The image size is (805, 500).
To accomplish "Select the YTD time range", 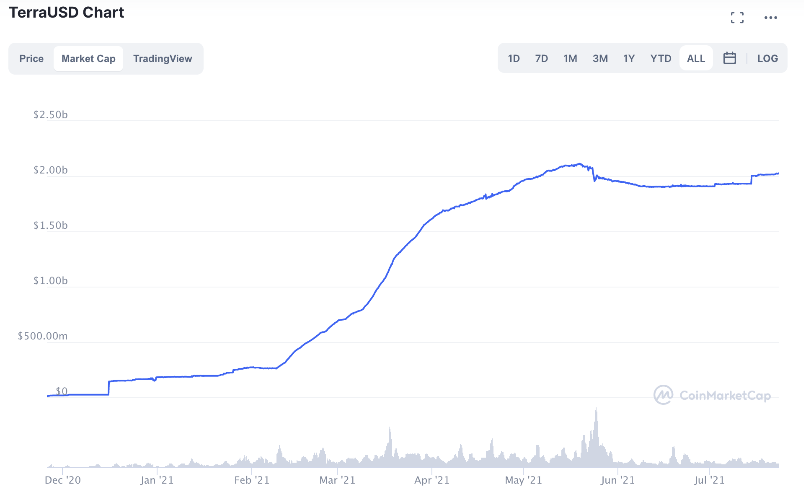I will click(661, 59).
